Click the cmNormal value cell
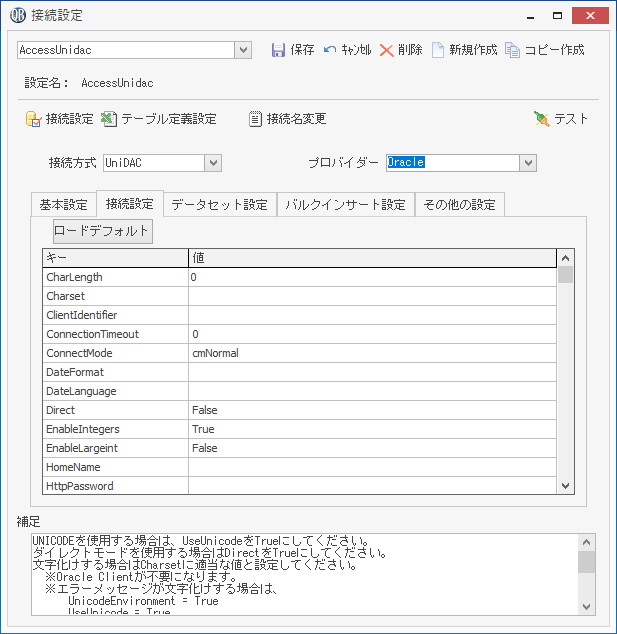 pyautogui.click(x=372, y=353)
